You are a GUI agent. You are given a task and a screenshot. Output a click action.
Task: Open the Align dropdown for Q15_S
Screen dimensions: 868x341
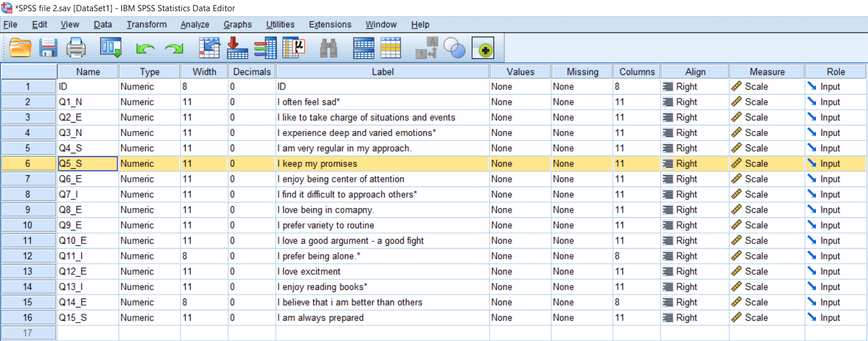click(694, 317)
